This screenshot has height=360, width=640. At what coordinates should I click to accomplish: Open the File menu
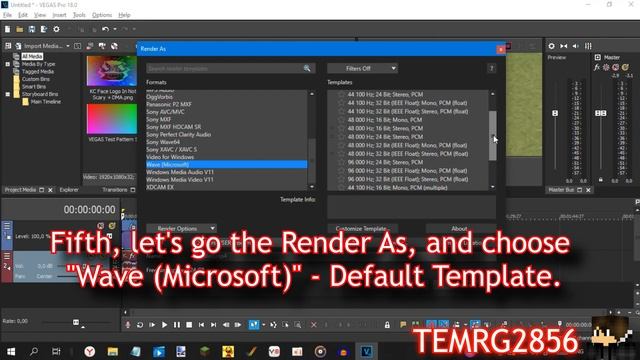point(7,15)
